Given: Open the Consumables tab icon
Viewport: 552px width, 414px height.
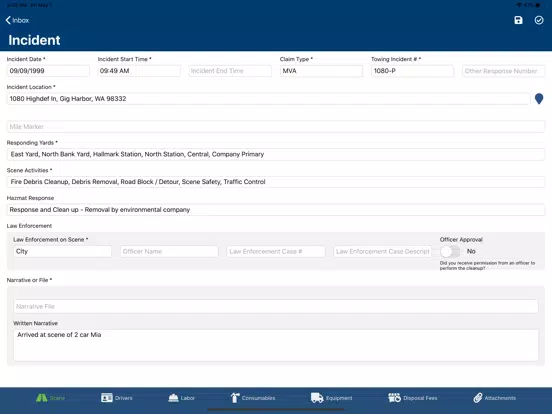Looking at the screenshot, I should click(235, 398).
